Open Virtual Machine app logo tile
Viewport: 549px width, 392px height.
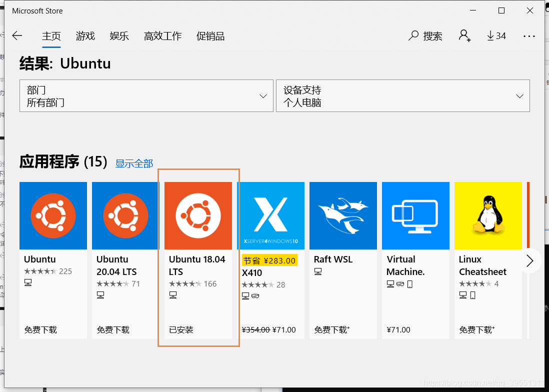(x=415, y=215)
